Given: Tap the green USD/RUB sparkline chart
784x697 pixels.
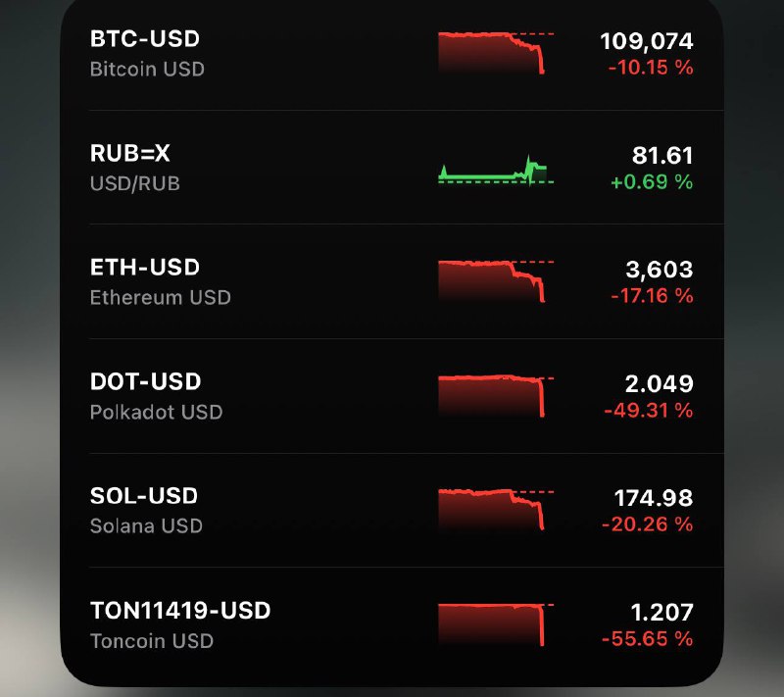Looking at the screenshot, I should coord(495,172).
